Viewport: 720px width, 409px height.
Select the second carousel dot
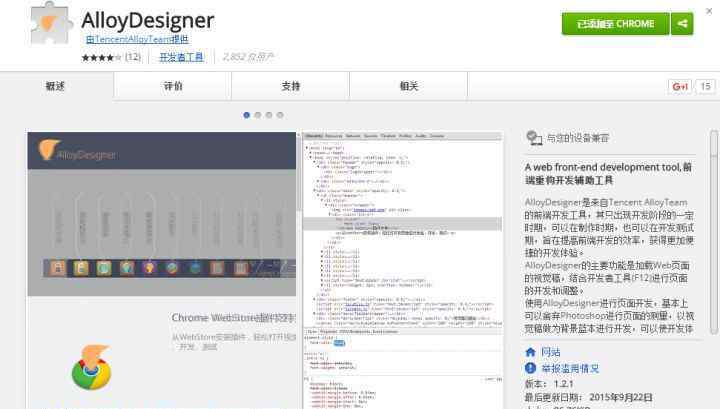[258, 115]
